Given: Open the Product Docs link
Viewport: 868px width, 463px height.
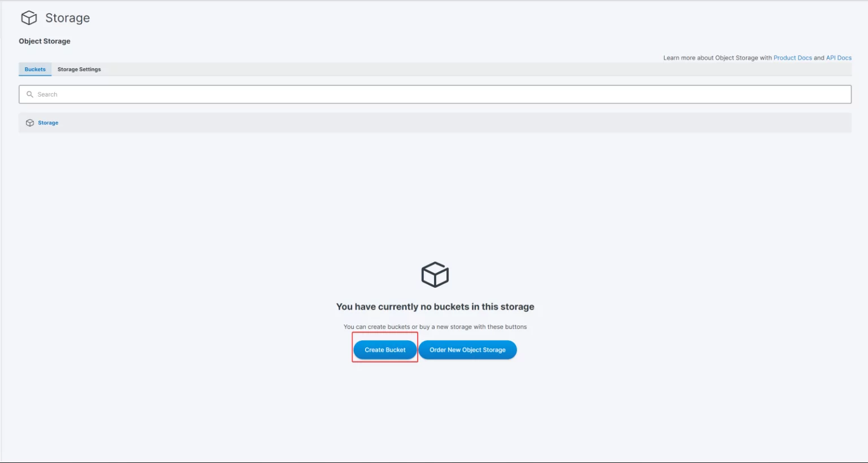Looking at the screenshot, I should 792,58.
